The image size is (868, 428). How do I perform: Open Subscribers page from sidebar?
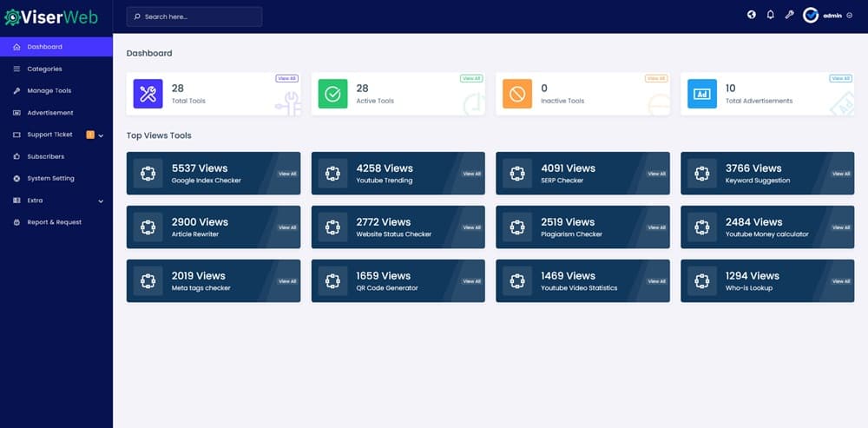(45, 156)
